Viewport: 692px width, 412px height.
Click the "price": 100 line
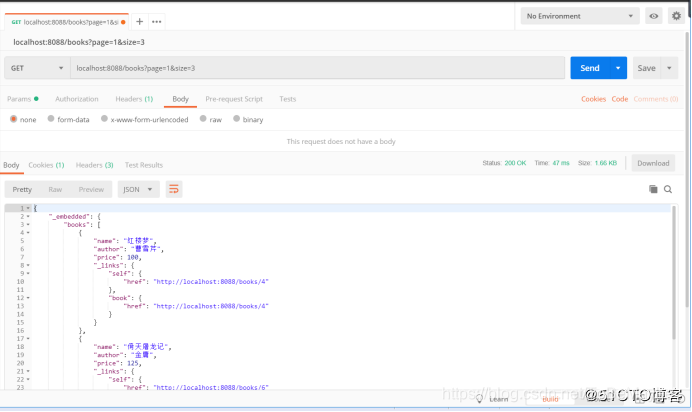tap(117, 257)
